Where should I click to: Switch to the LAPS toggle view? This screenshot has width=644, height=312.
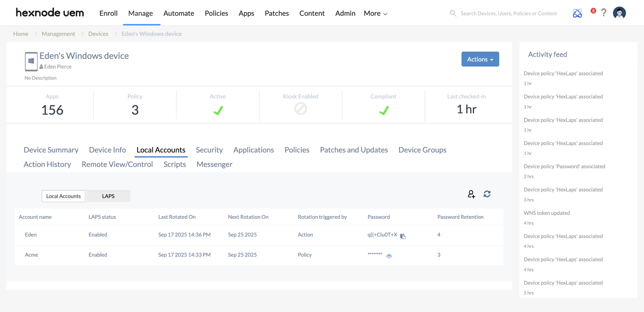(108, 196)
